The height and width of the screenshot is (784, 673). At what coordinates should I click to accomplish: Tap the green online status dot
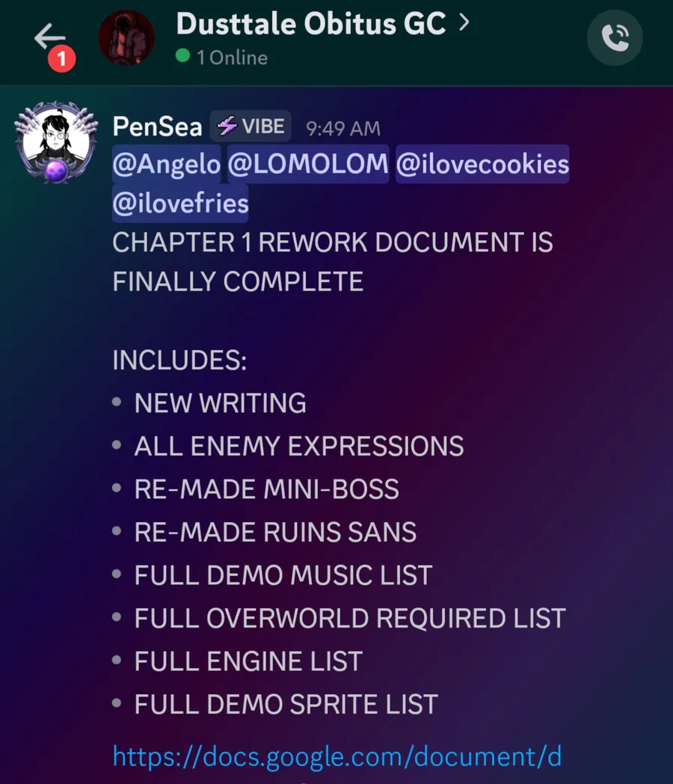pyautogui.click(x=183, y=55)
